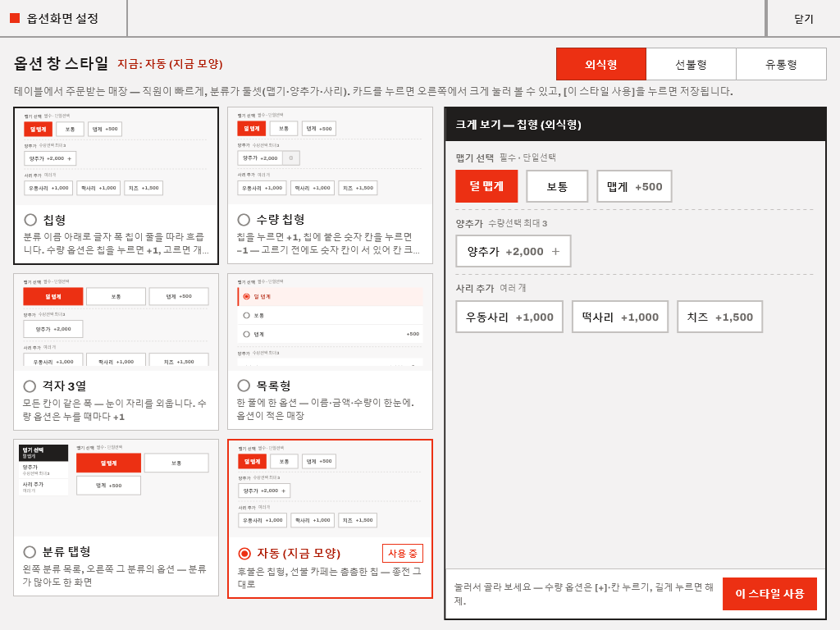Select 떡사리 +1,000 in large preview
The height and width of the screenshot is (630, 840).
pyautogui.click(x=620, y=317)
